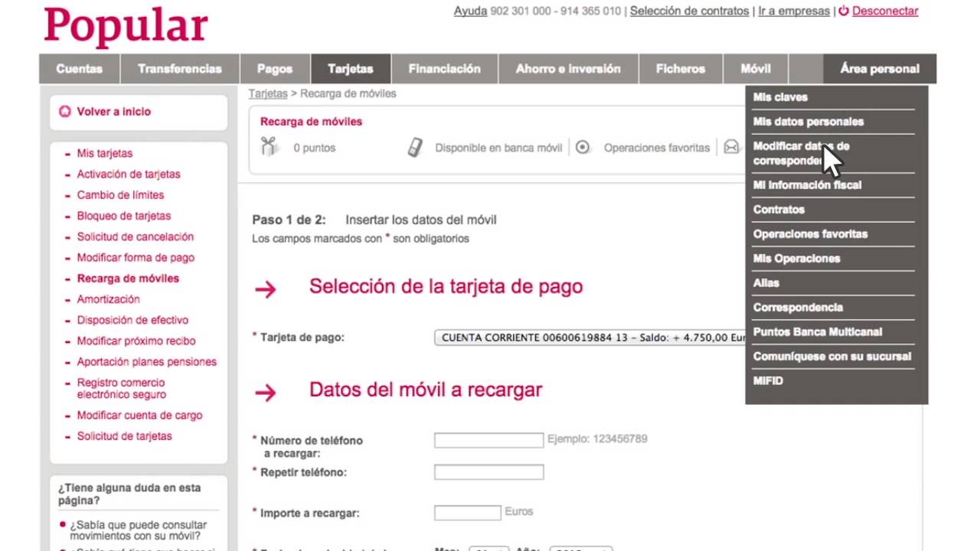Viewport: 980px width, 551px height.
Task: Open the Pagos menu tab
Action: click(275, 69)
